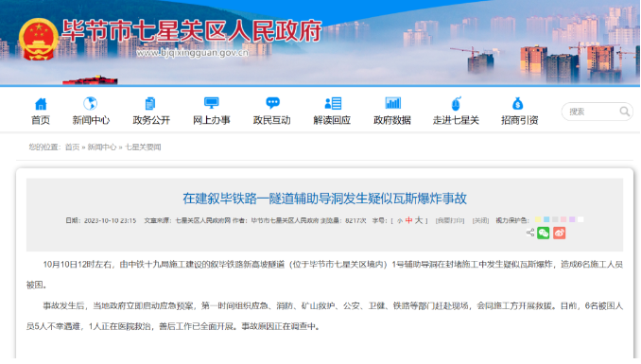Image resolution: width=641 pixels, height=364 pixels.
Task: Click the www.bjqixingguan.gov.cn URL text
Action: click(192, 53)
